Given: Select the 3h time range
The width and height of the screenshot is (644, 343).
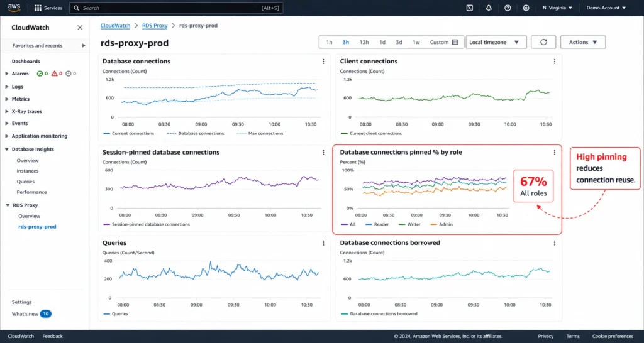Looking at the screenshot, I should [346, 42].
